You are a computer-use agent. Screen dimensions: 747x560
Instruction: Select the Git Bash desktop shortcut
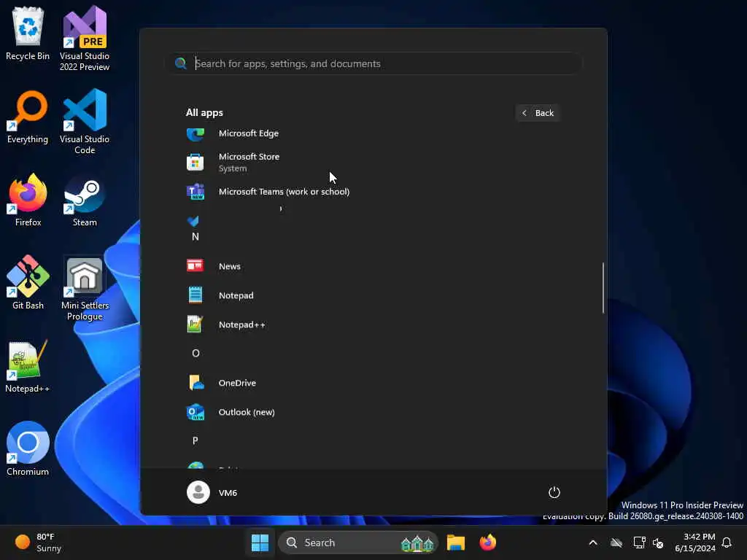point(28,283)
